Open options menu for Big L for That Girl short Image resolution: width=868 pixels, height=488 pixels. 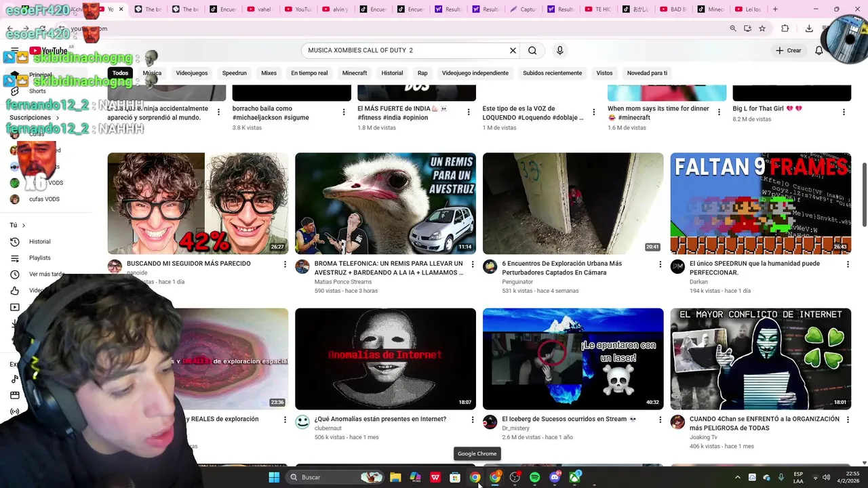click(x=844, y=112)
